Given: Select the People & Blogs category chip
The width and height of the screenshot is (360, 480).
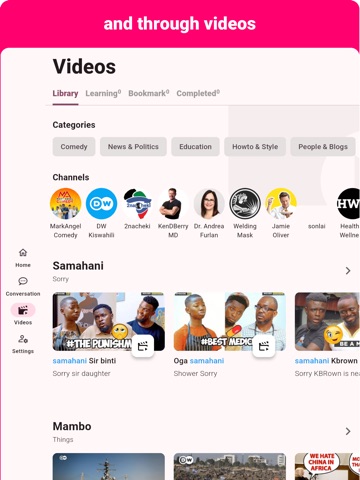Looking at the screenshot, I should click(323, 147).
